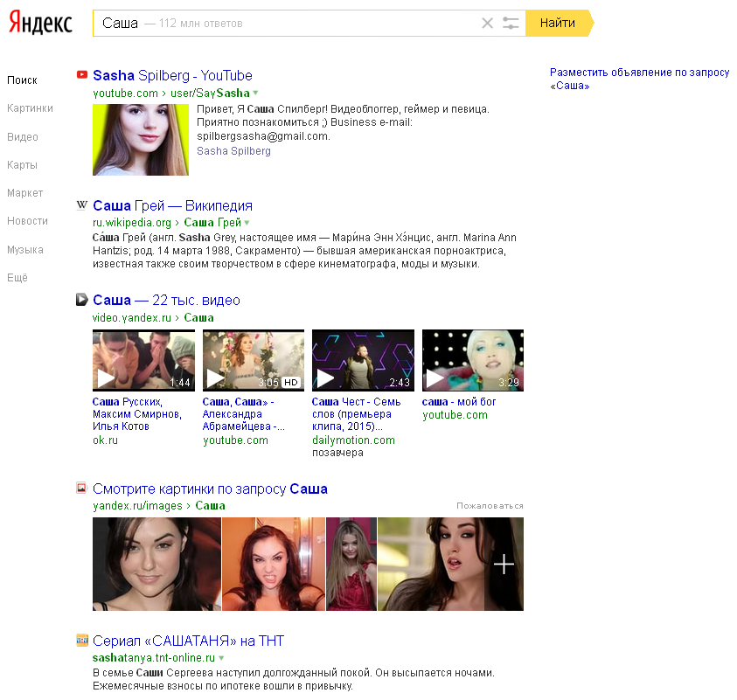Open the second image result, snarling redhead selfie
This screenshot has height=700, width=737.
tap(274, 565)
